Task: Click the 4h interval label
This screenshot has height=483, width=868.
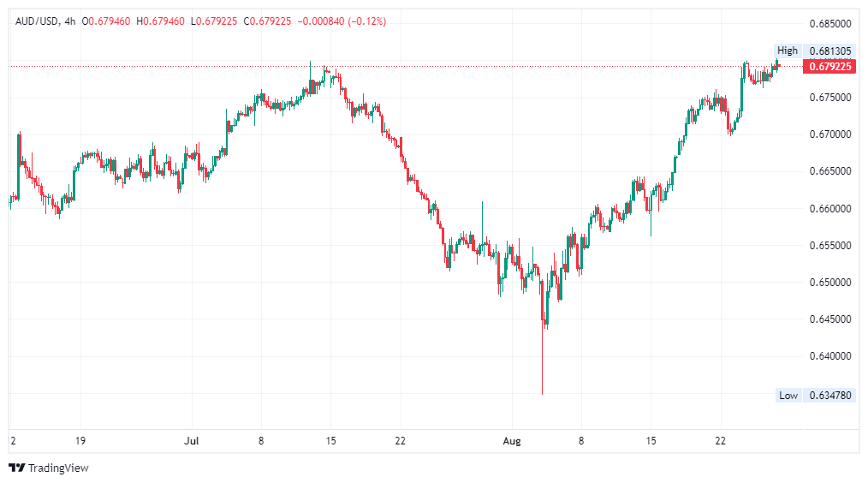Action: 69,21
